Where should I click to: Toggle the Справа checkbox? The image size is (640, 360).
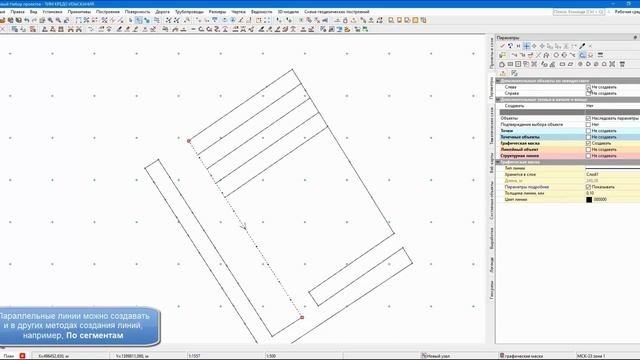(588, 93)
